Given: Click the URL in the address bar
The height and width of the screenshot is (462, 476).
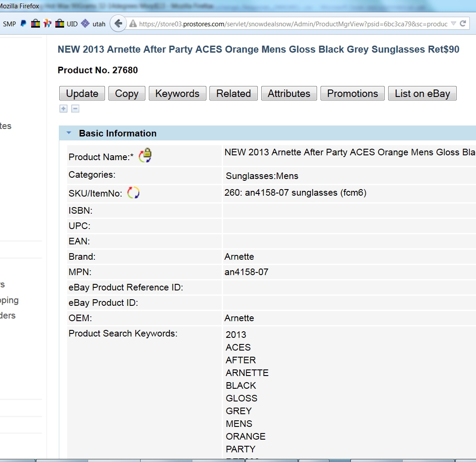Looking at the screenshot, I should click(x=293, y=24).
